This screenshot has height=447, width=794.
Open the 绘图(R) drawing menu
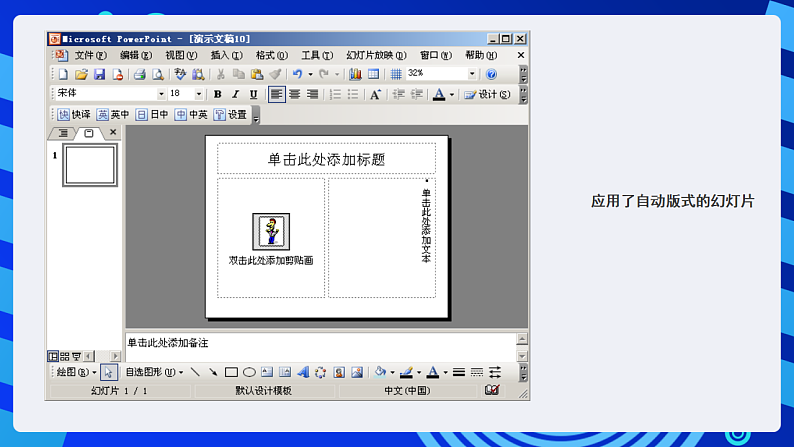(x=76, y=373)
